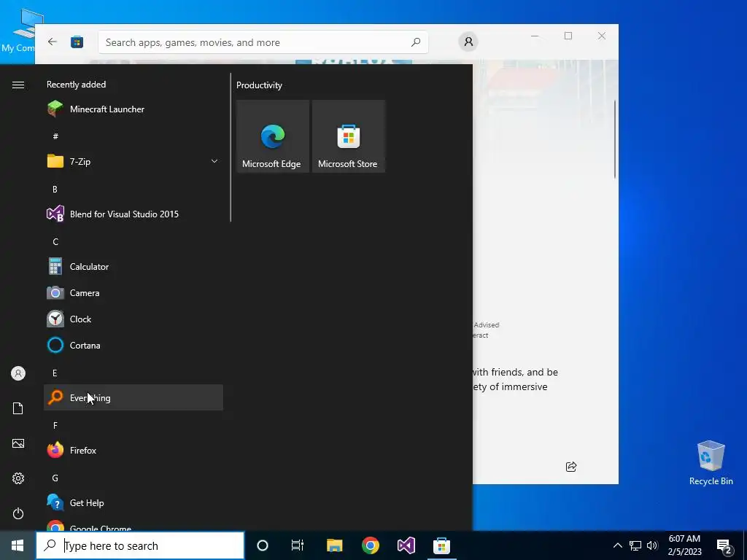The width and height of the screenshot is (747, 560).
Task: Select the letter E section header
Action: click(x=55, y=373)
